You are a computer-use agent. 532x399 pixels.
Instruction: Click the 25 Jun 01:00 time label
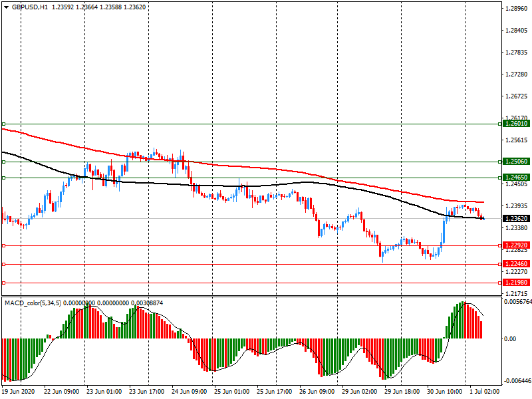click(x=231, y=392)
